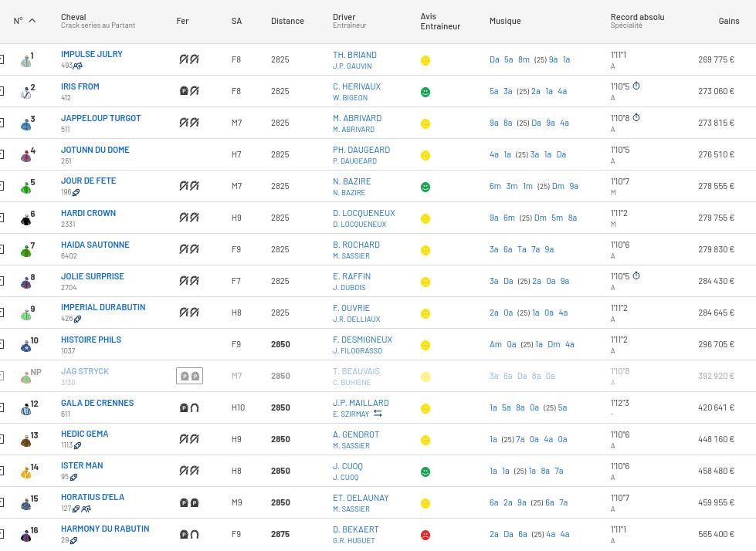Image resolution: width=756 pixels, height=551 pixels.
Task: Open the JOLIE SURPRISE horse page
Action: coord(92,276)
